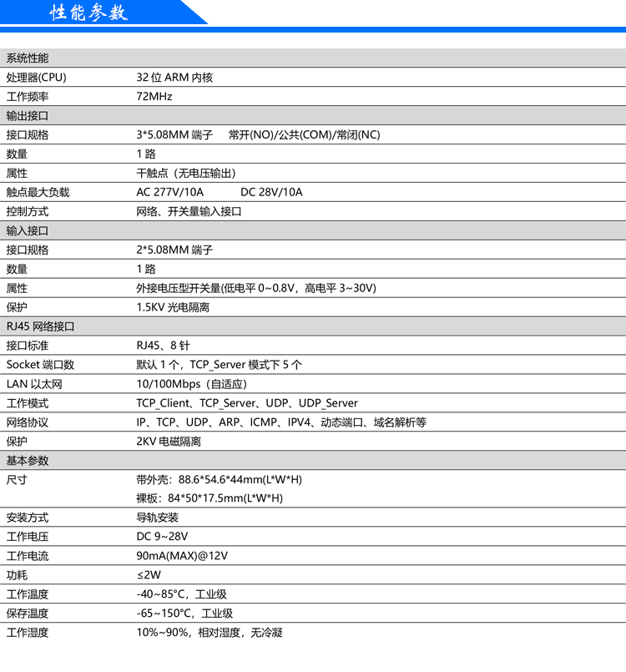Click 常开(NO)/公共(COM)/常闭(NC) text
This screenshot has height=672, width=626.
304,135
